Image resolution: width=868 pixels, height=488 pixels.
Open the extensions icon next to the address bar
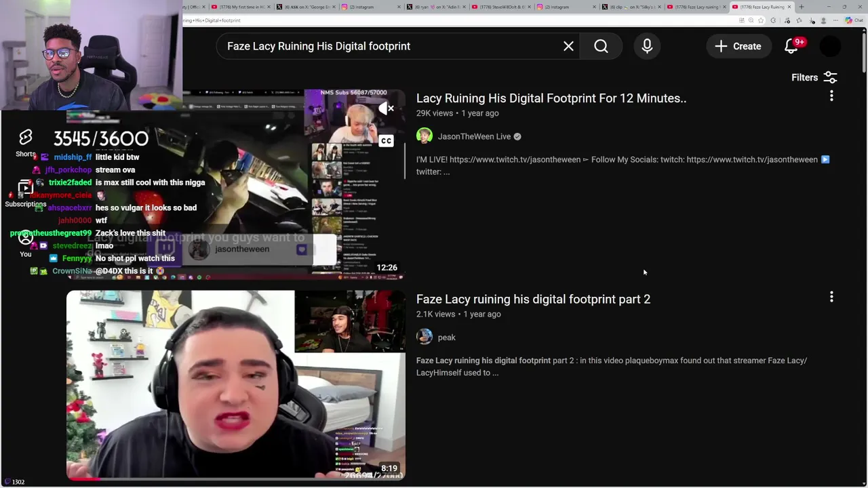pos(773,20)
